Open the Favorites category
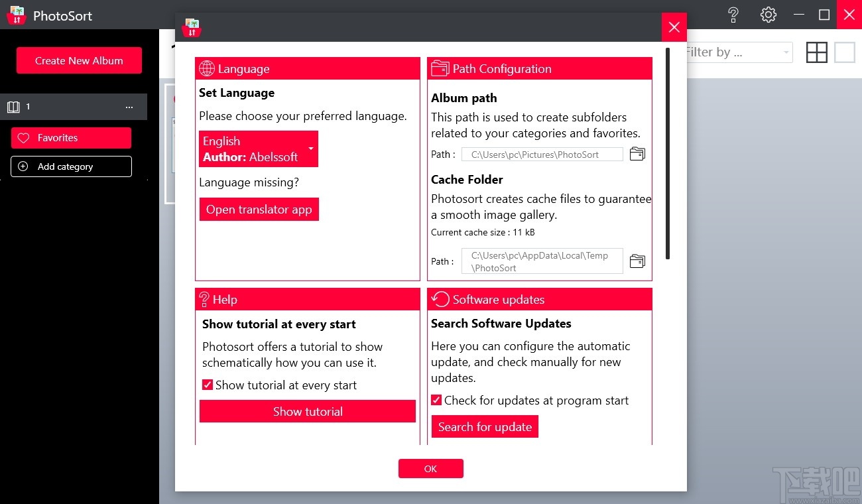Screen dimensions: 862x504 71,138
